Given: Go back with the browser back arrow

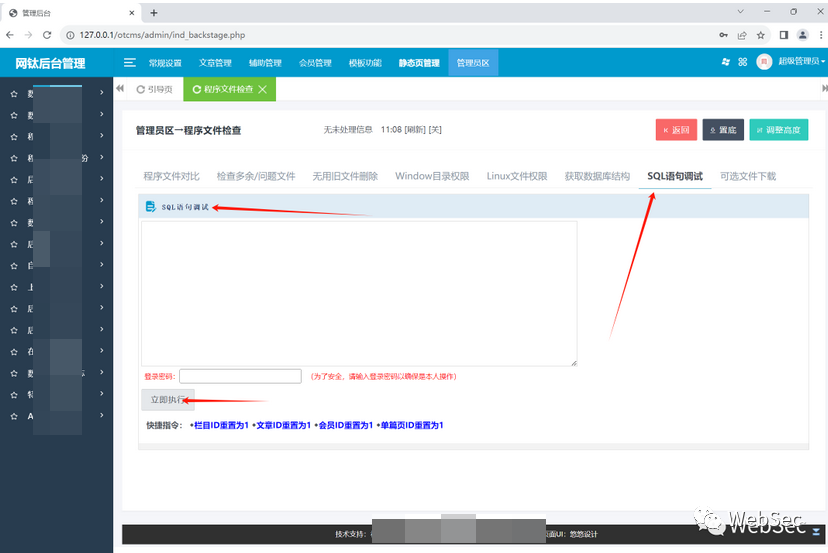Looking at the screenshot, I should coord(10,35).
